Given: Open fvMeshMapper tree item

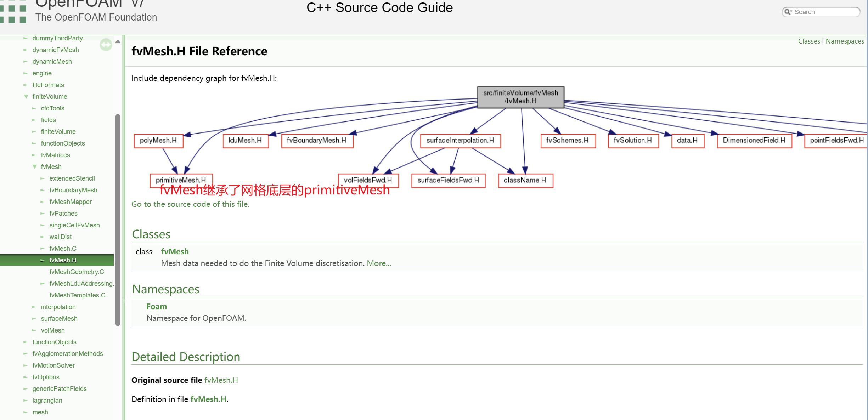Looking at the screenshot, I should pos(71,202).
